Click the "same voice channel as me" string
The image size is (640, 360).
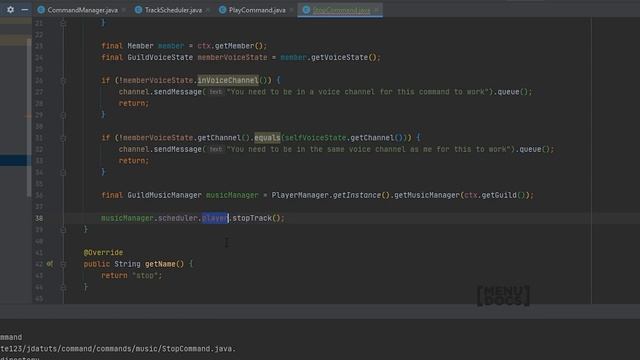point(369,149)
